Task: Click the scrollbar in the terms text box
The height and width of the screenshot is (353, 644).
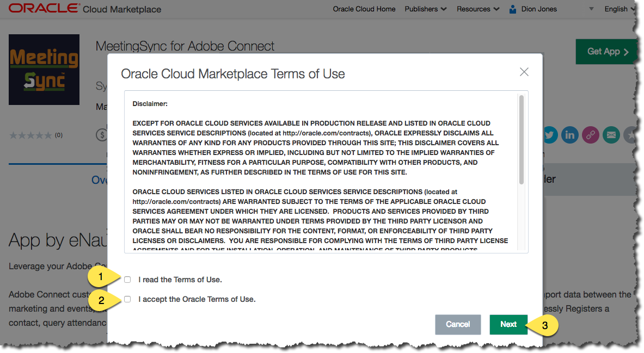Action: [522, 140]
